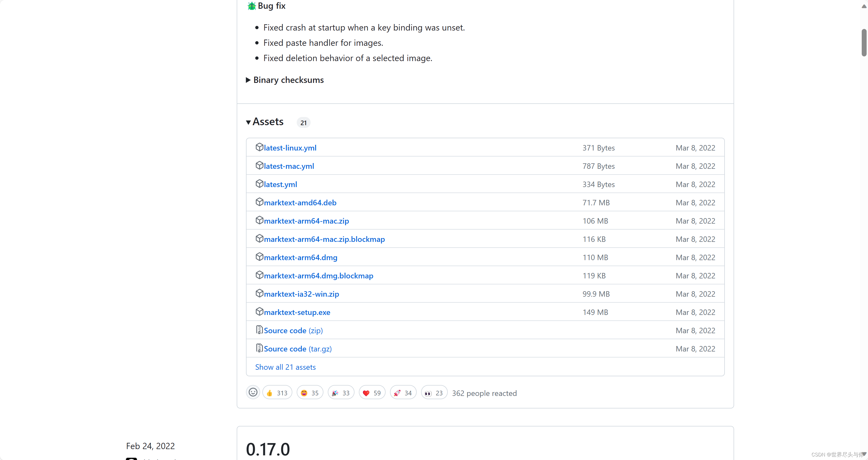
Task: Expand the list via Show all 21 assets
Action: tap(285, 367)
